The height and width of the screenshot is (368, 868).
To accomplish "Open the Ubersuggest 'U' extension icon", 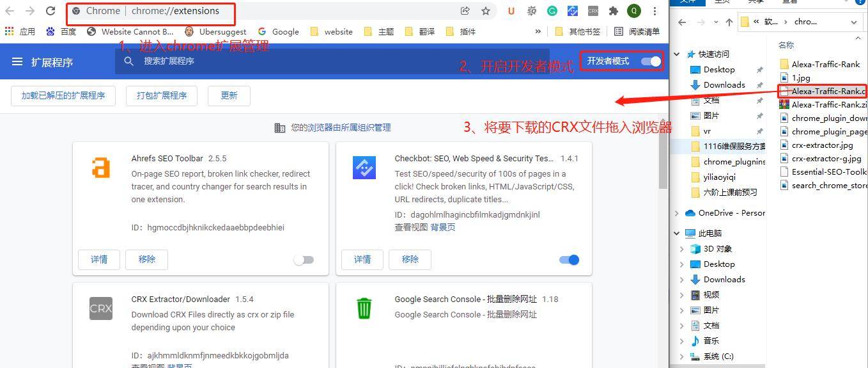I will (x=511, y=11).
